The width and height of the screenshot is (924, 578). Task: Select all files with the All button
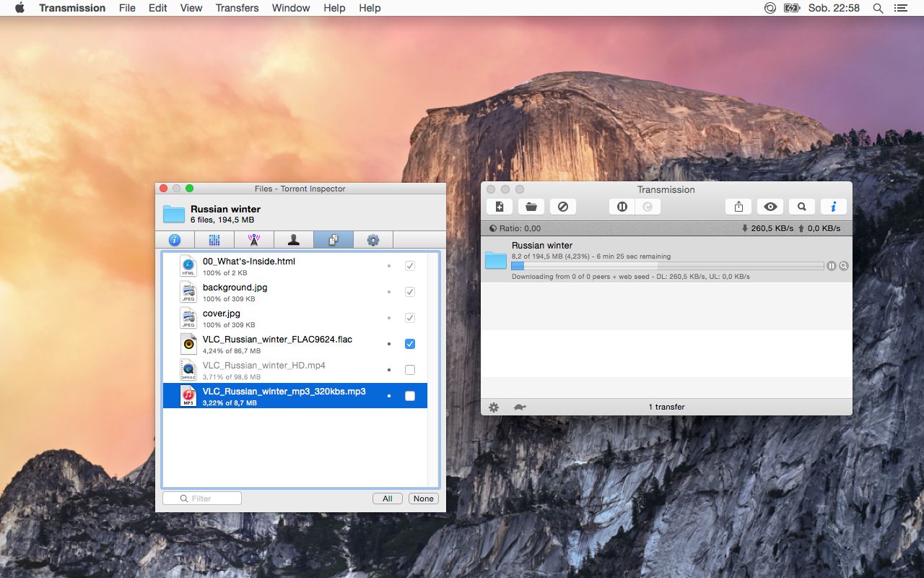pos(387,498)
